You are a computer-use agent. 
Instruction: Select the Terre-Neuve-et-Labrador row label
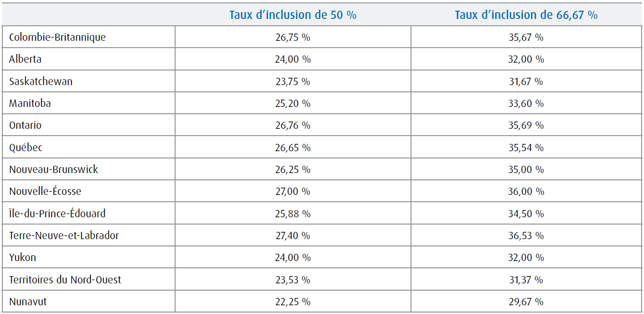(x=64, y=236)
